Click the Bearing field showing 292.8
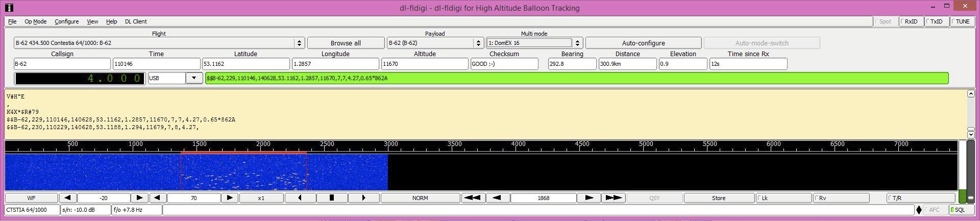Viewport: 980px width, 221px height. 572,64
